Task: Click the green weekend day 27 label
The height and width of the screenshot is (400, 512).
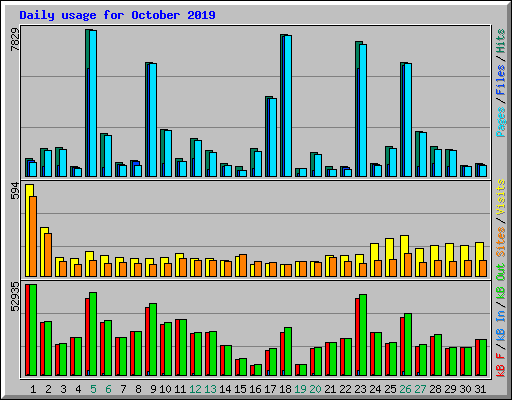Action: coord(420,389)
